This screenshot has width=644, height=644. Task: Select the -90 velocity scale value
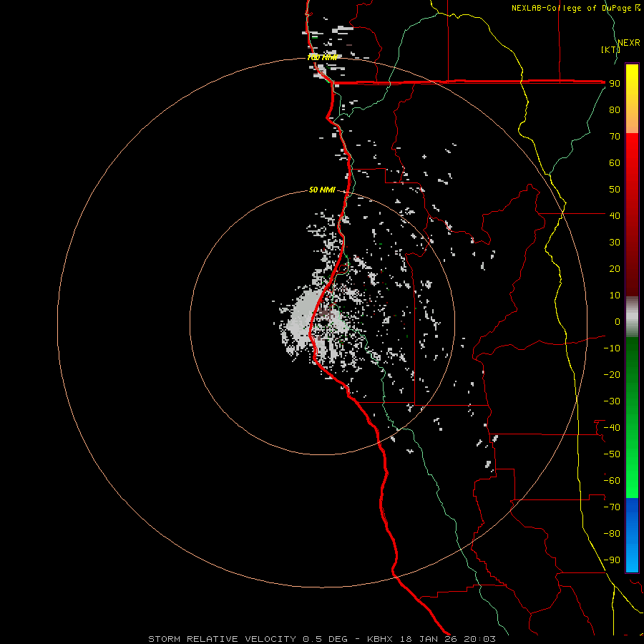(x=612, y=560)
